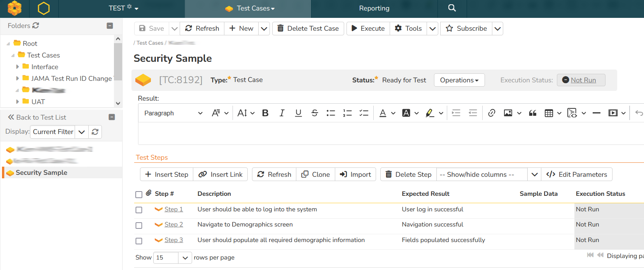Apply italic formatting in the editor
644x270 pixels.
282,113
